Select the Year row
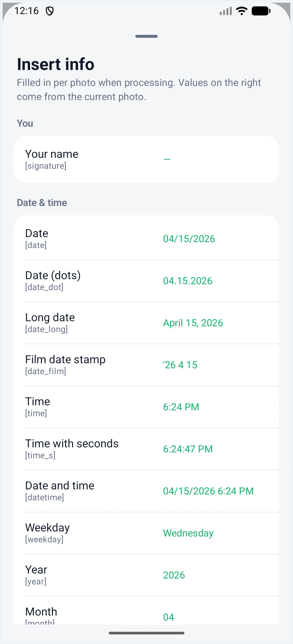This screenshot has width=293, height=644. tap(146, 575)
